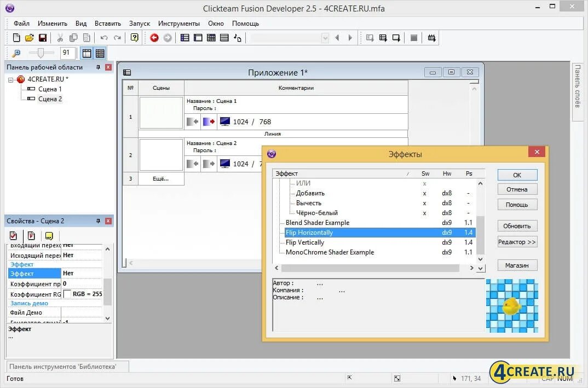
Task: Toggle the comments column view icon
Action: pos(100,53)
